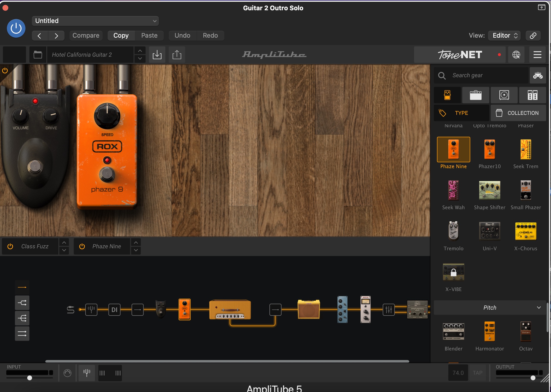Select the Shape Shifter pedal
This screenshot has width=551, height=392.
pyautogui.click(x=490, y=190)
